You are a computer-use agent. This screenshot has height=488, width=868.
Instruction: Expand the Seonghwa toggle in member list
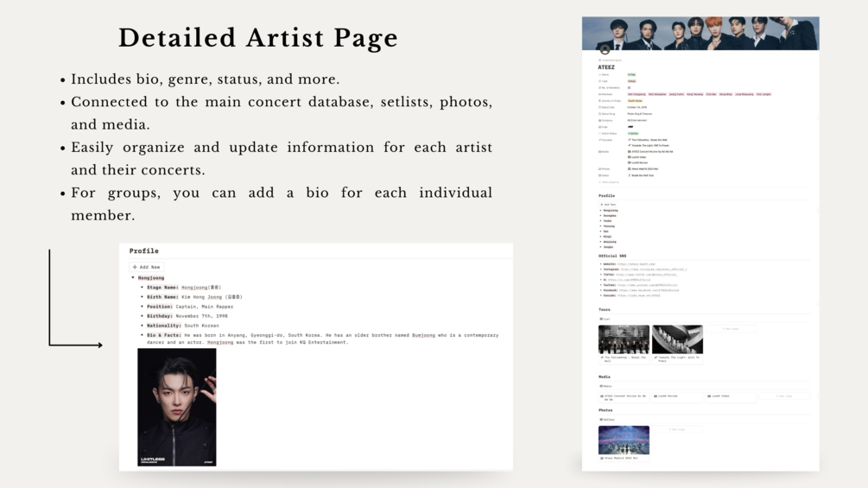600,216
